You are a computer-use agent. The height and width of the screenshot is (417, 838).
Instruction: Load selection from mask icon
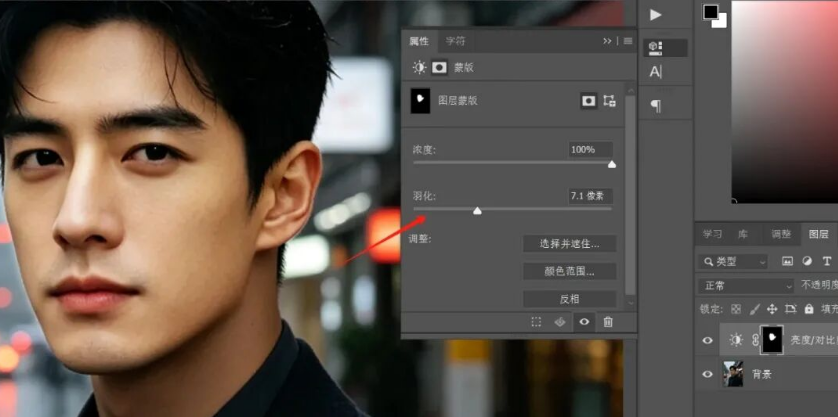(536, 322)
